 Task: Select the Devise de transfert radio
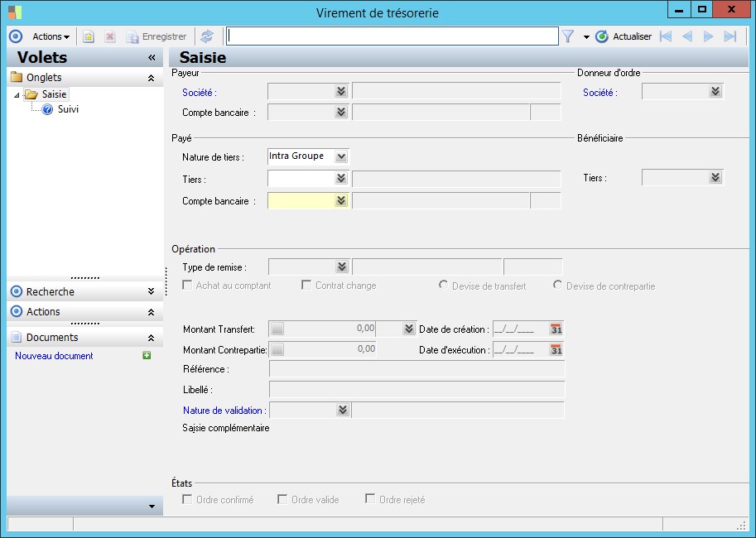tap(443, 285)
